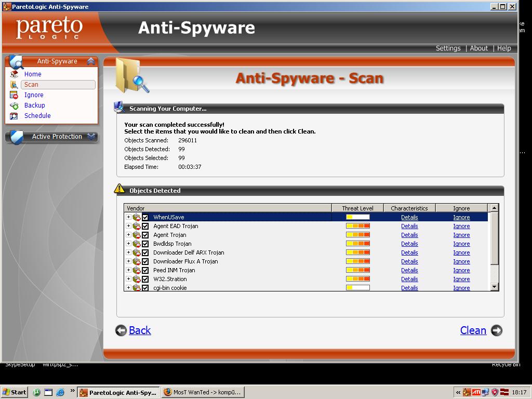Screen dimensions: 532x399
Task: Uncheck the Bwdldsp Trojan checkbox
Action: click(145, 244)
